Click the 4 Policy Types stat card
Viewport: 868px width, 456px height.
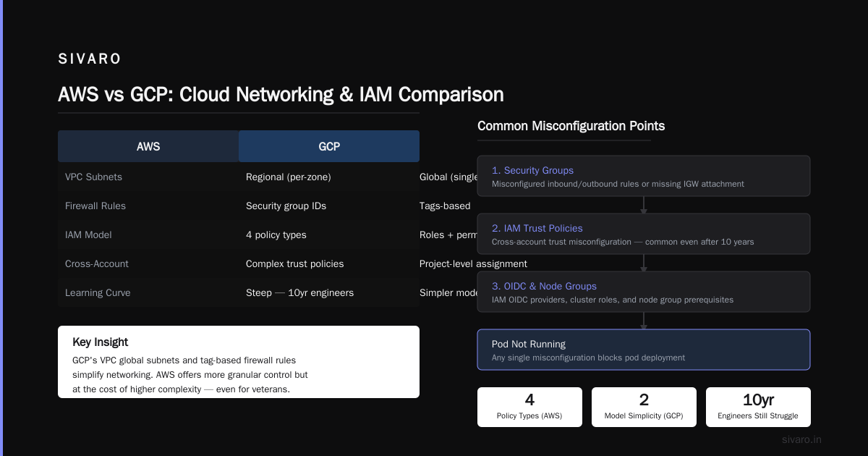(529, 407)
